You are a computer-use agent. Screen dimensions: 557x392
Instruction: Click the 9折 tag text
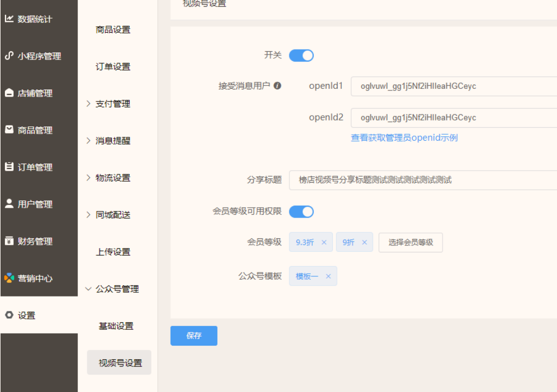(348, 243)
